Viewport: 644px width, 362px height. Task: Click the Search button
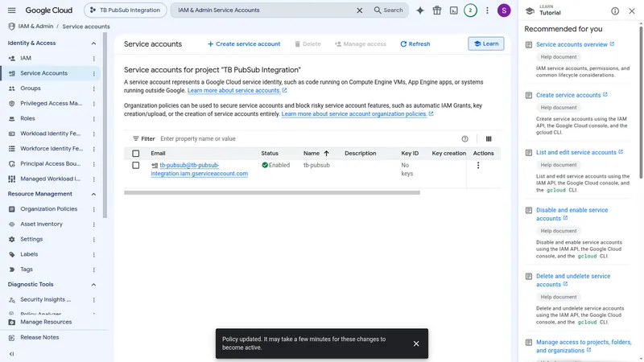[388, 10]
